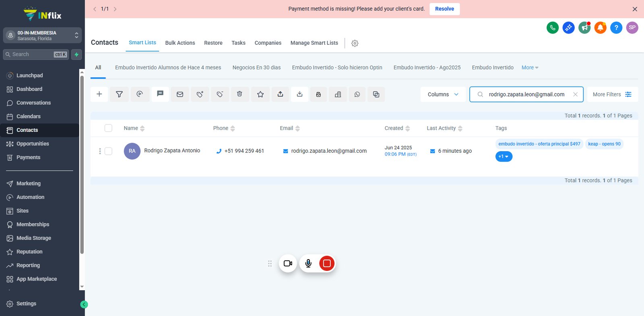Click the green phone dialer icon
This screenshot has width=644, height=316.
coord(553,28)
